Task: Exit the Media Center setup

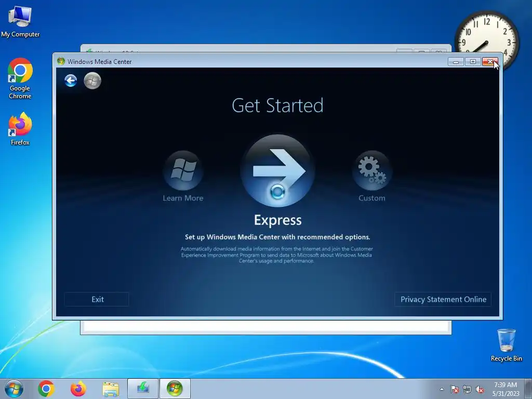Action: (x=97, y=299)
